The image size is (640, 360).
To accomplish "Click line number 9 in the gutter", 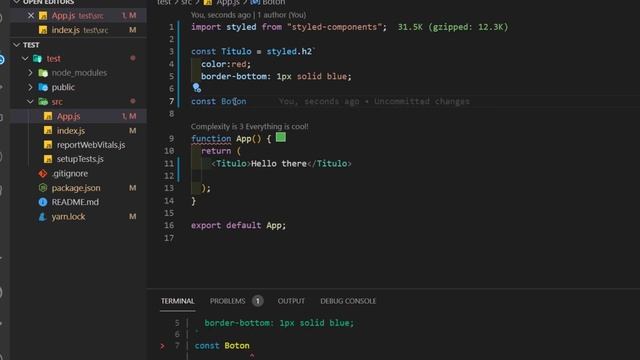I will (x=171, y=138).
